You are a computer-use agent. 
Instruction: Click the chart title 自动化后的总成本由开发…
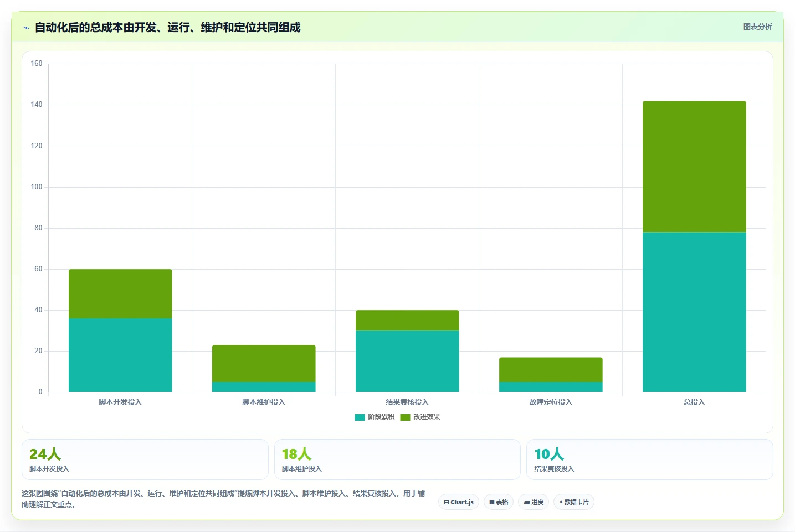pyautogui.click(x=167, y=28)
